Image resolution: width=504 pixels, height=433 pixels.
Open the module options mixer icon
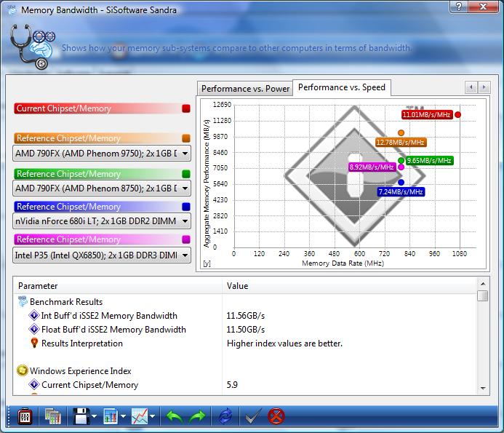[25, 417]
